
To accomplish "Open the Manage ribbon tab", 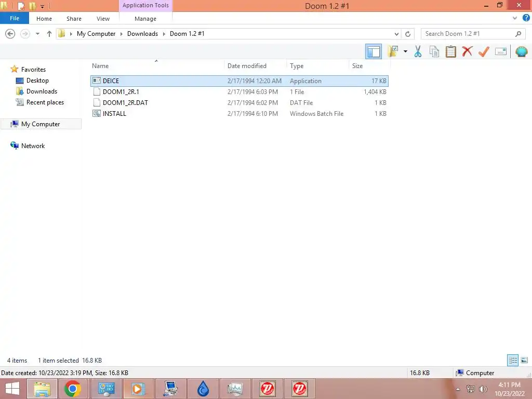I will pyautogui.click(x=145, y=19).
